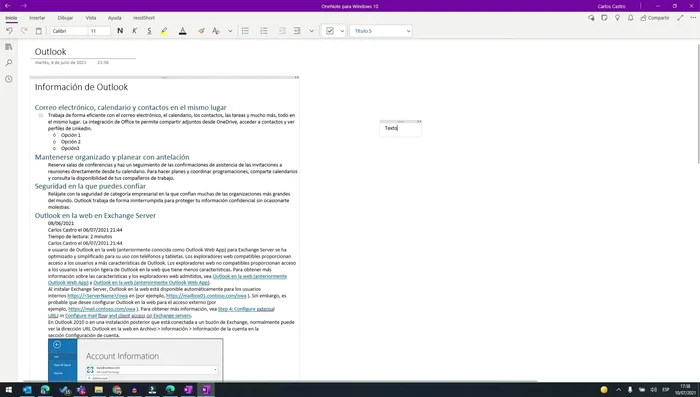Click the Compartir share button

pos(655,18)
